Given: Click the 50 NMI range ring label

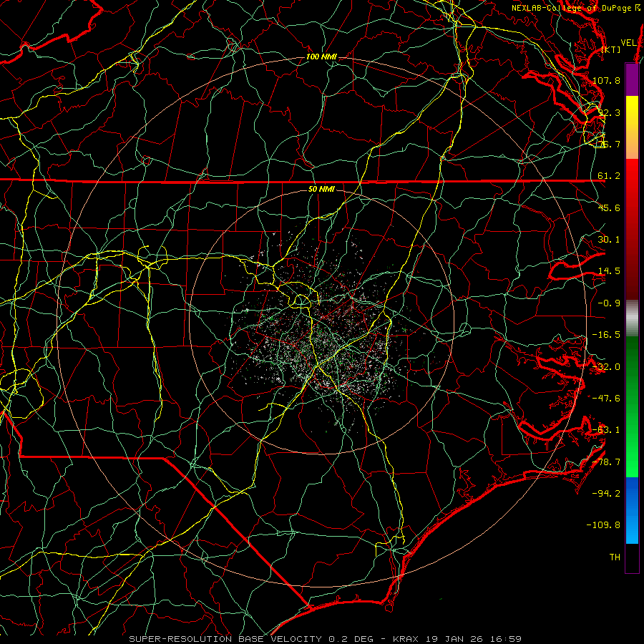Looking at the screenshot, I should click(321, 190).
